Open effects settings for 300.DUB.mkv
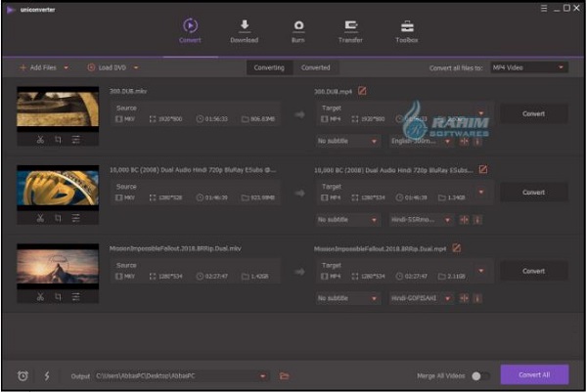The image size is (587, 392). 76,140
